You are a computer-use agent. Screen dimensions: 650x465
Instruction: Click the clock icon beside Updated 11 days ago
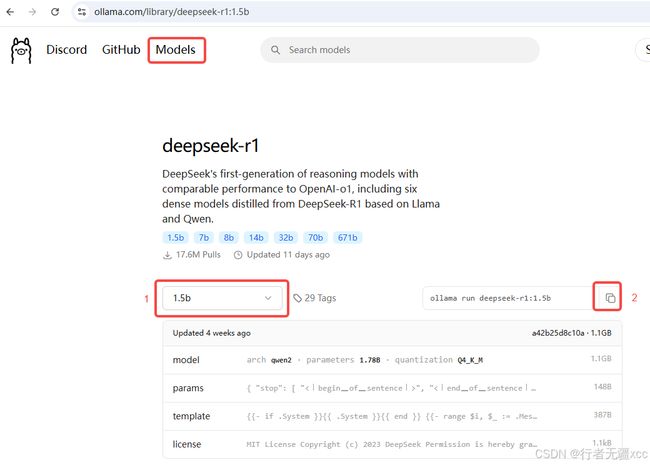click(x=238, y=255)
